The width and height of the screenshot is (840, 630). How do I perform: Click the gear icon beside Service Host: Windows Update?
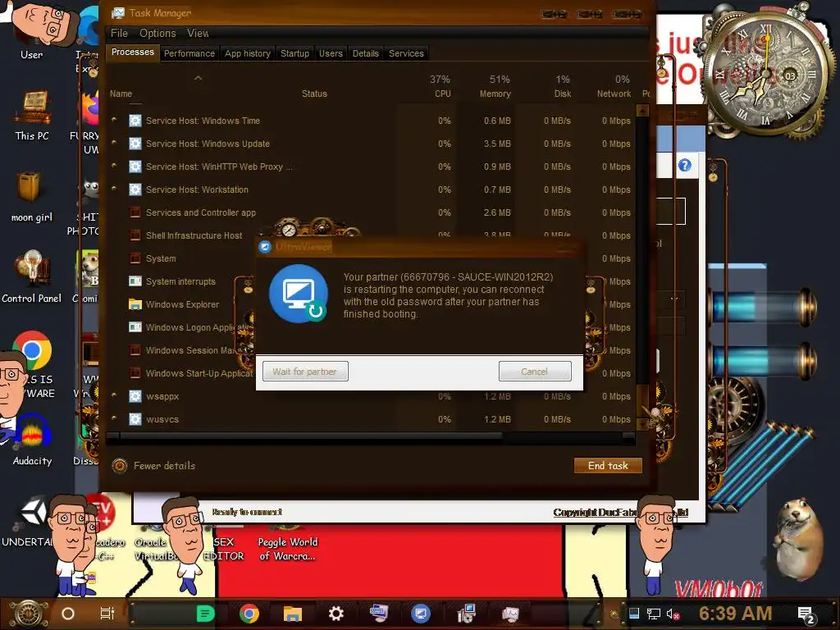click(x=135, y=144)
